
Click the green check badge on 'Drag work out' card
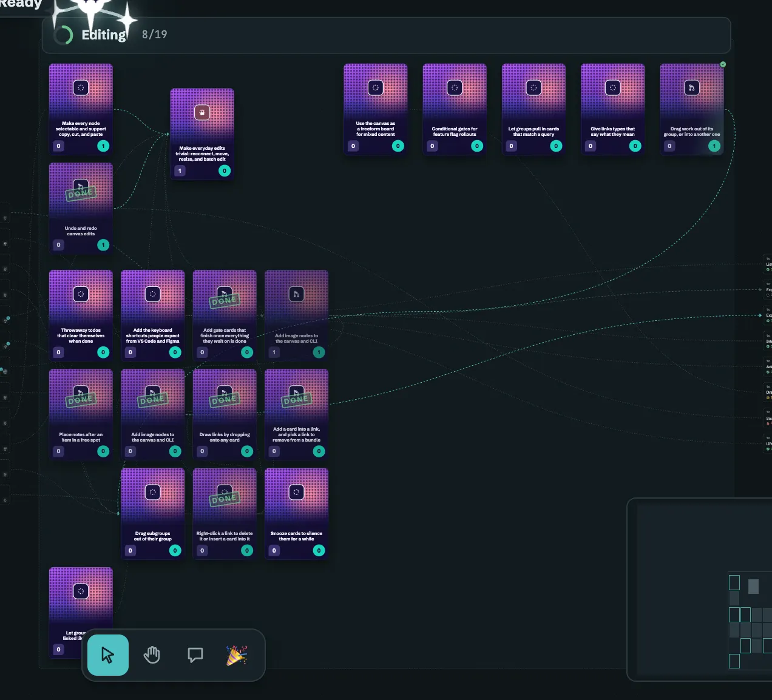point(723,64)
